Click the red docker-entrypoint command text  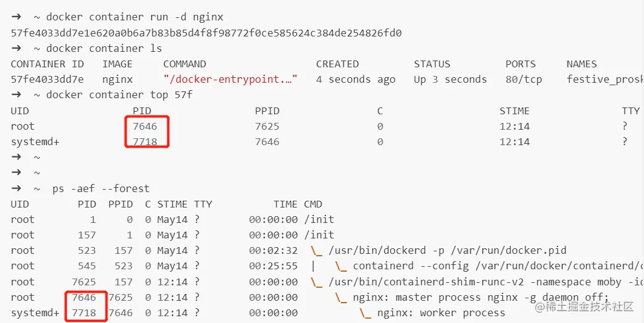[230, 79]
